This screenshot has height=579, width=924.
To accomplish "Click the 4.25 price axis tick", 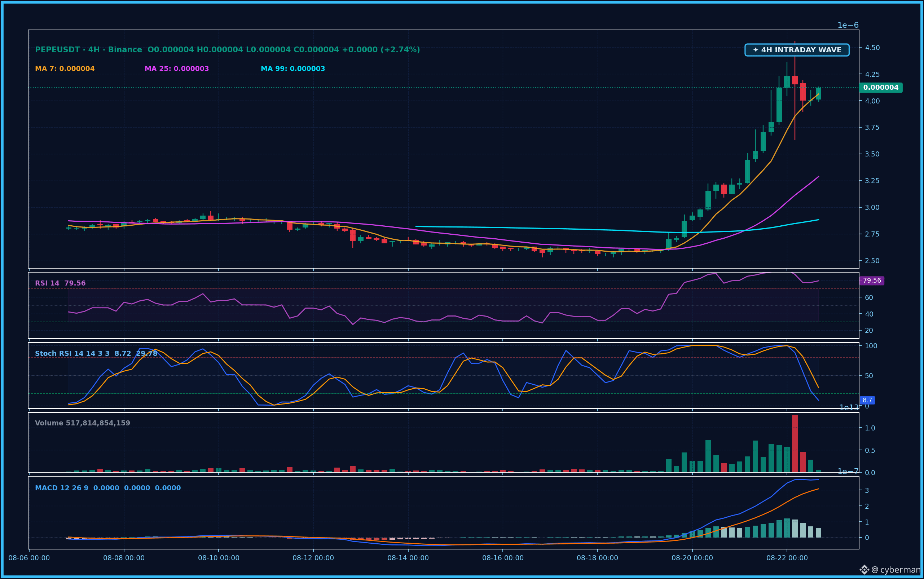I will click(872, 74).
